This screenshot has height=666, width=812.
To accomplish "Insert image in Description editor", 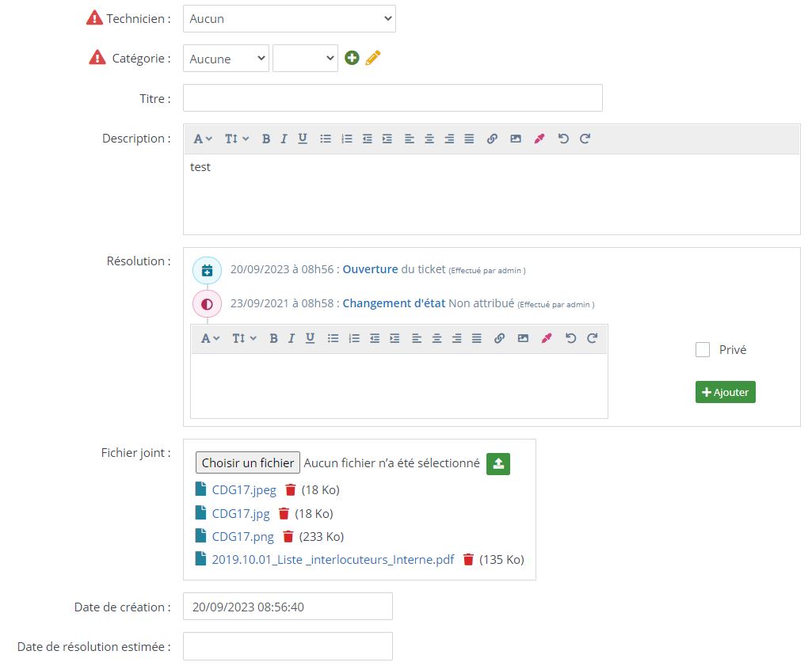I will [x=516, y=139].
